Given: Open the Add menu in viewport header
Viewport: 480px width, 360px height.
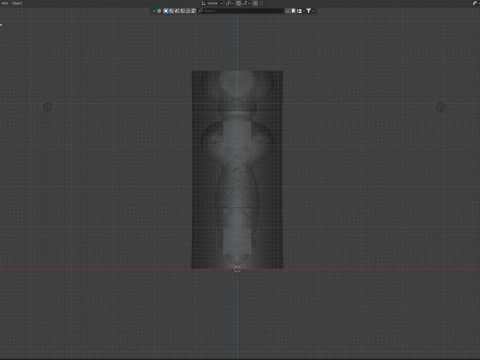Looking at the screenshot, I should [x=5, y=3].
